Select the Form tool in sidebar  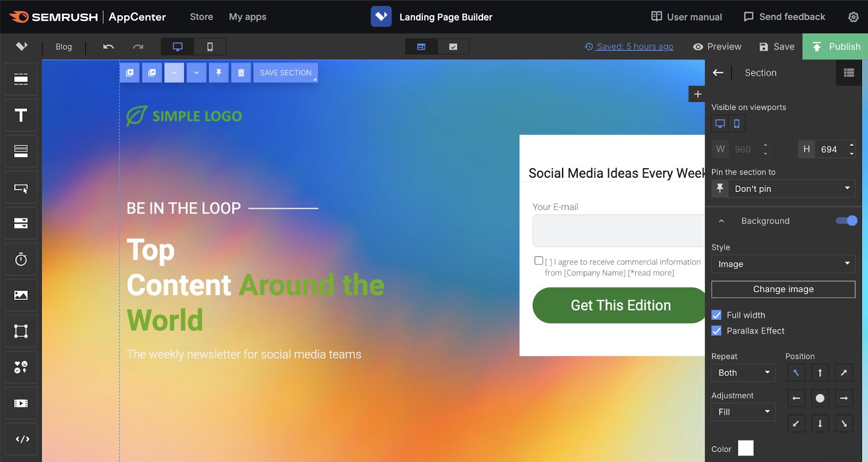click(x=21, y=223)
